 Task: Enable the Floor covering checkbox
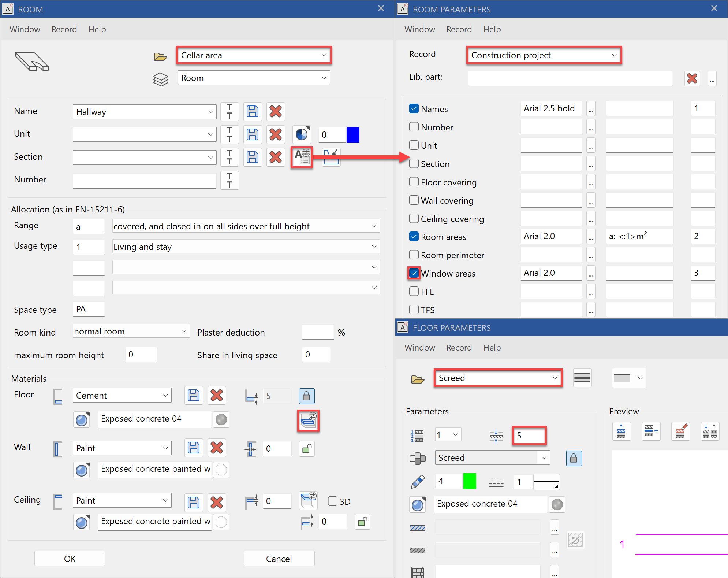(x=414, y=182)
